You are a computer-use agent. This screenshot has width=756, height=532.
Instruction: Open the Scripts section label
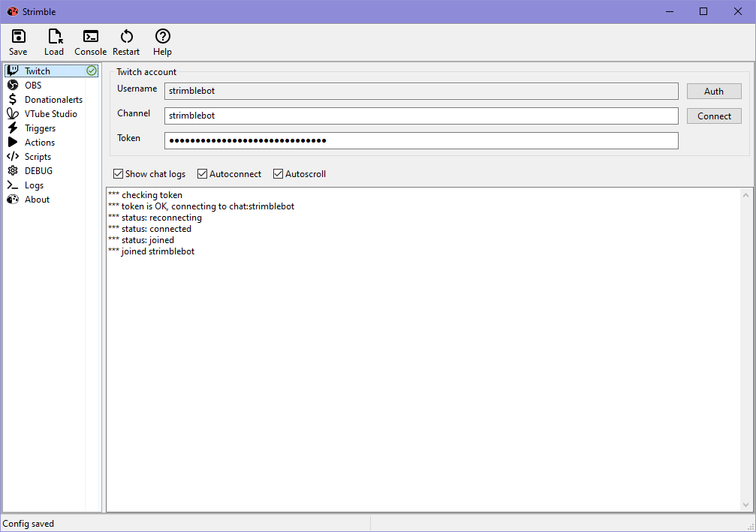click(38, 157)
